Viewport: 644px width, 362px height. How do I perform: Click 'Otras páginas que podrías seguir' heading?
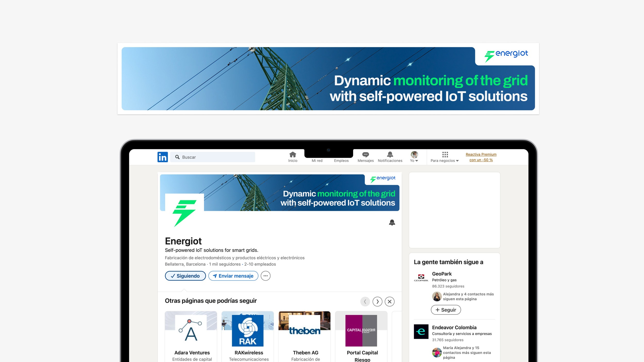point(211,301)
